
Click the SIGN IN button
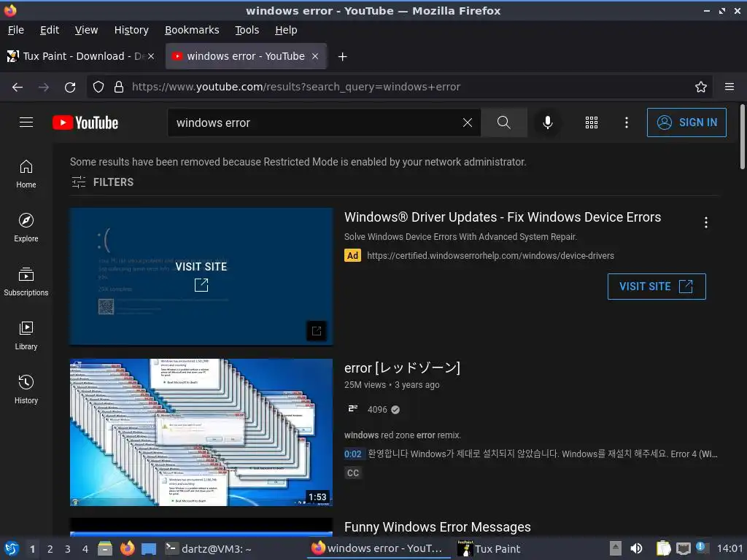686,122
